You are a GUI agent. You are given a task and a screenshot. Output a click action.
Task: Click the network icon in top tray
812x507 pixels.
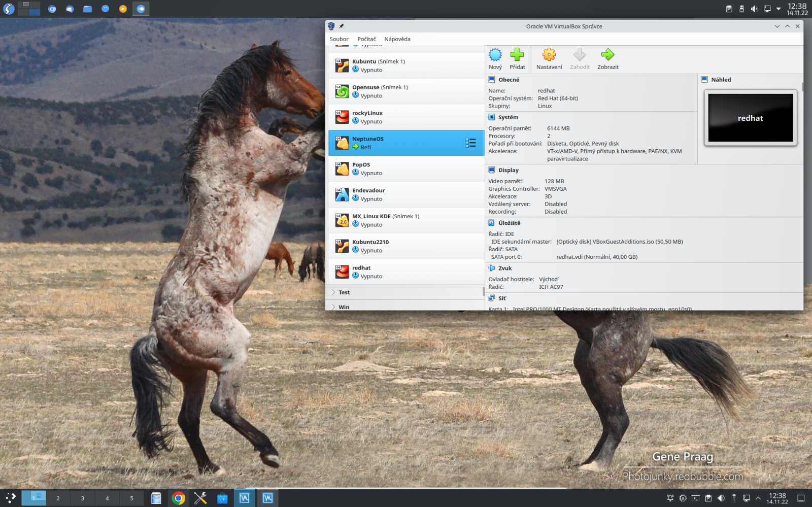coord(767,9)
